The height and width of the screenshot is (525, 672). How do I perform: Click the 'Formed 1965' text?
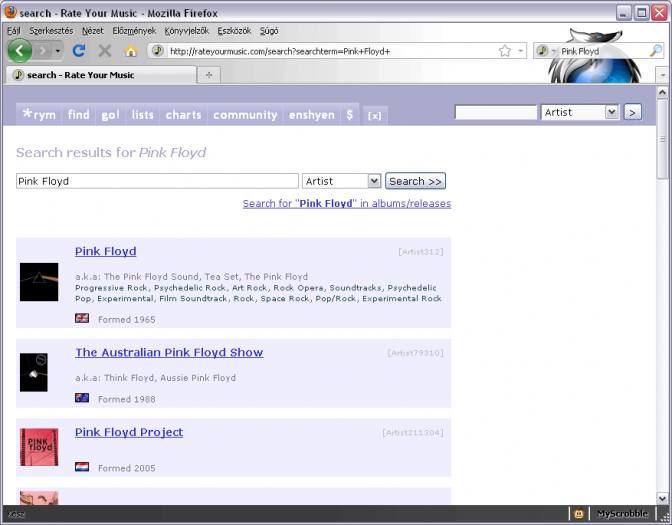[126, 320]
